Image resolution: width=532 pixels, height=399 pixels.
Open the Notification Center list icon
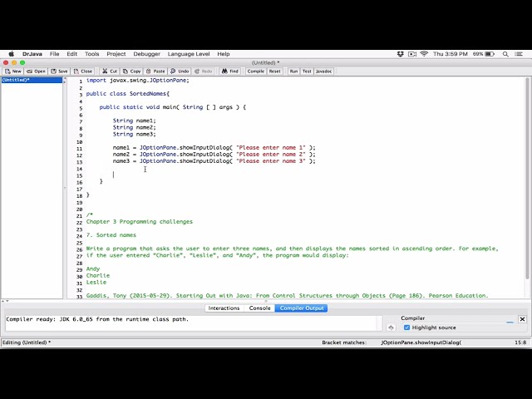[519, 54]
